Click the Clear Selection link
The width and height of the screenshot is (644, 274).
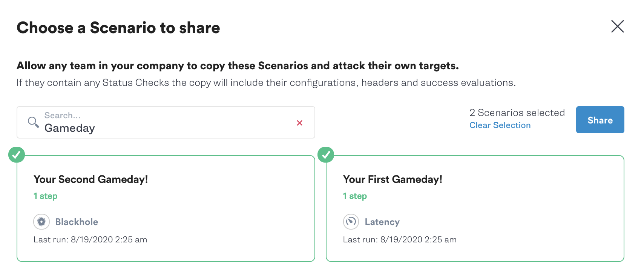500,125
